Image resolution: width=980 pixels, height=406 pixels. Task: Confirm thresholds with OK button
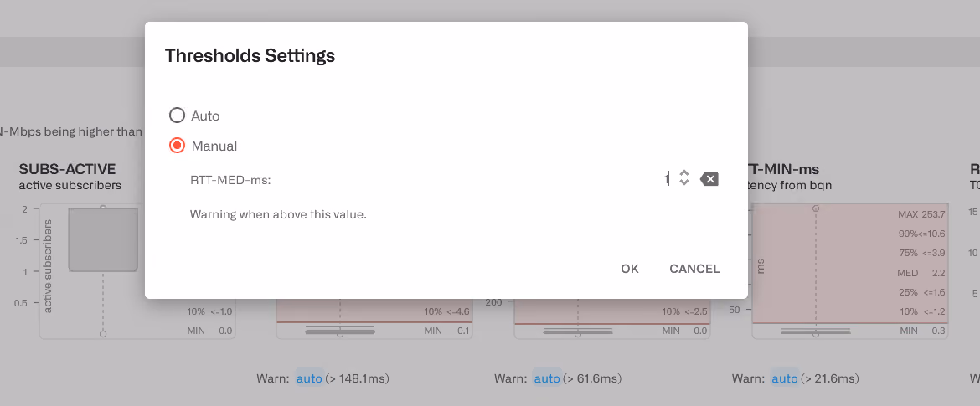629,269
